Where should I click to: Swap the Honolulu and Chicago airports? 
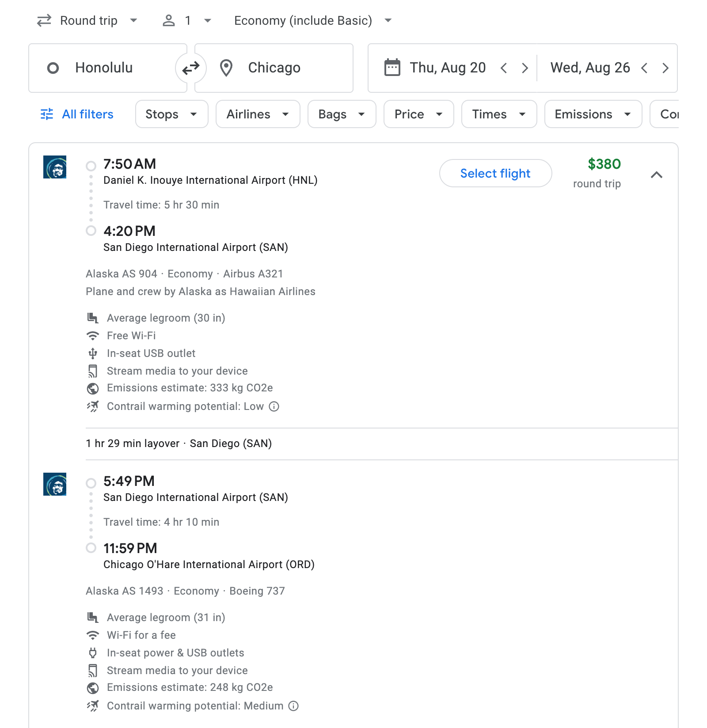pyautogui.click(x=190, y=68)
